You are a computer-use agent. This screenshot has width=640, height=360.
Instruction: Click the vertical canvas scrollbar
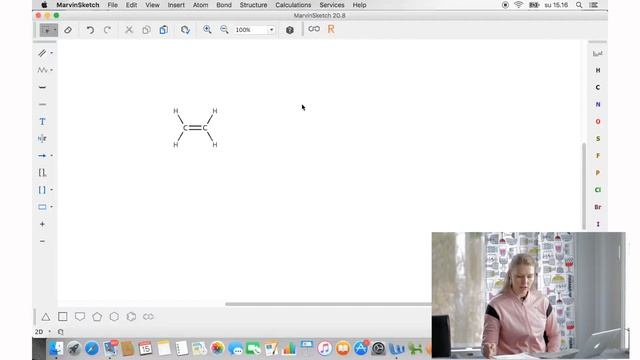[x=584, y=186]
